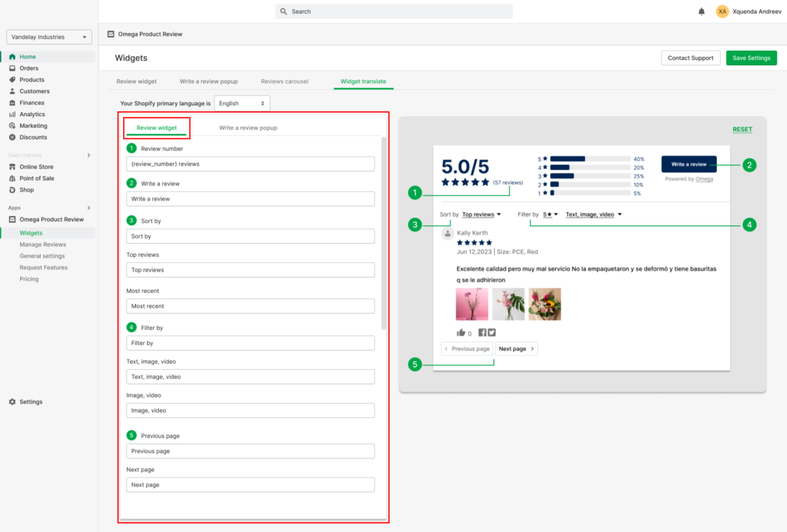Open the Vandelay Industries store switcher
787x532 pixels.
click(49, 37)
